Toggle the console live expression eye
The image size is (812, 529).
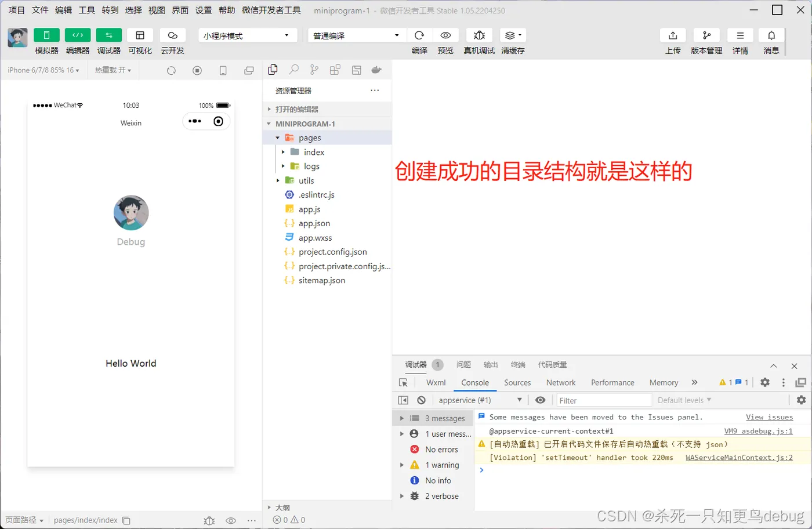point(540,400)
